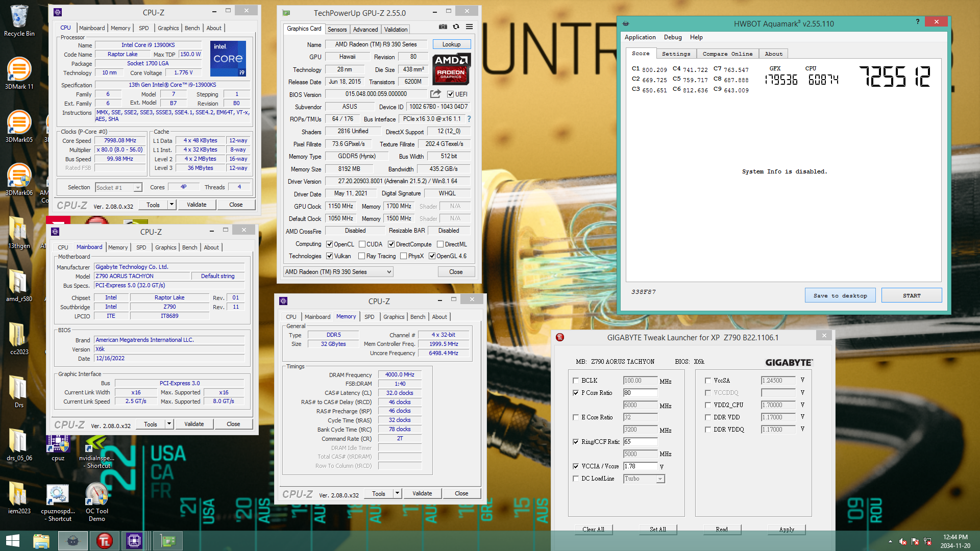
Task: Launch the nvidiaInspector shortcut icon
Action: (x=96, y=452)
